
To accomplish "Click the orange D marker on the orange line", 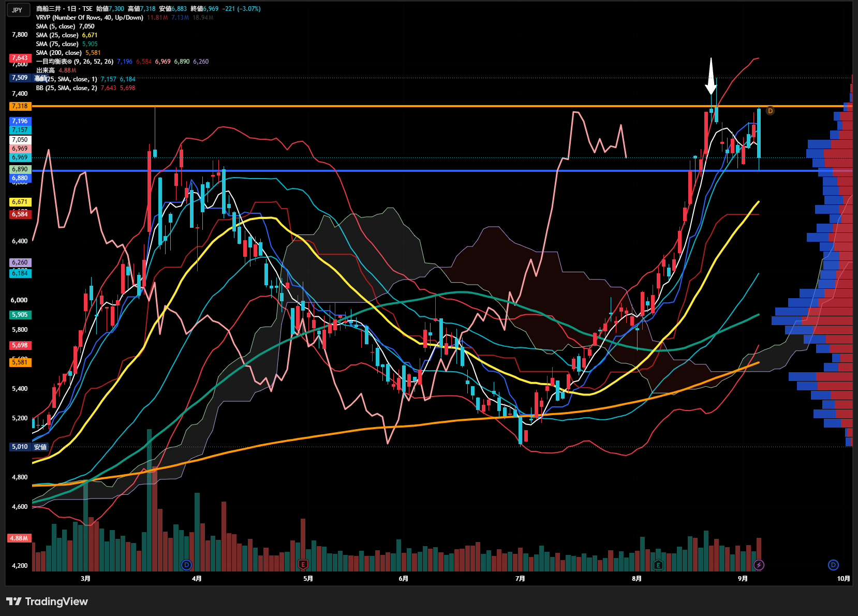I will coord(770,111).
